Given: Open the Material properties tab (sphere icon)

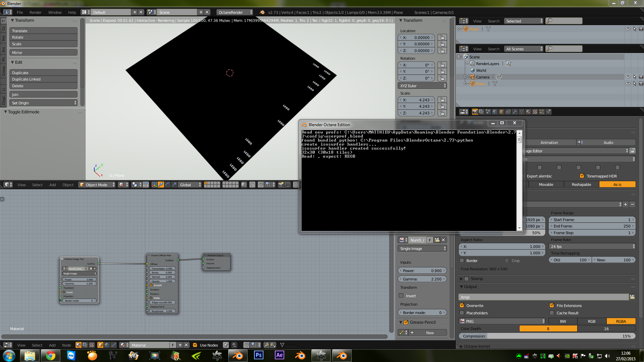Looking at the screenshot, I should tap(528, 112).
